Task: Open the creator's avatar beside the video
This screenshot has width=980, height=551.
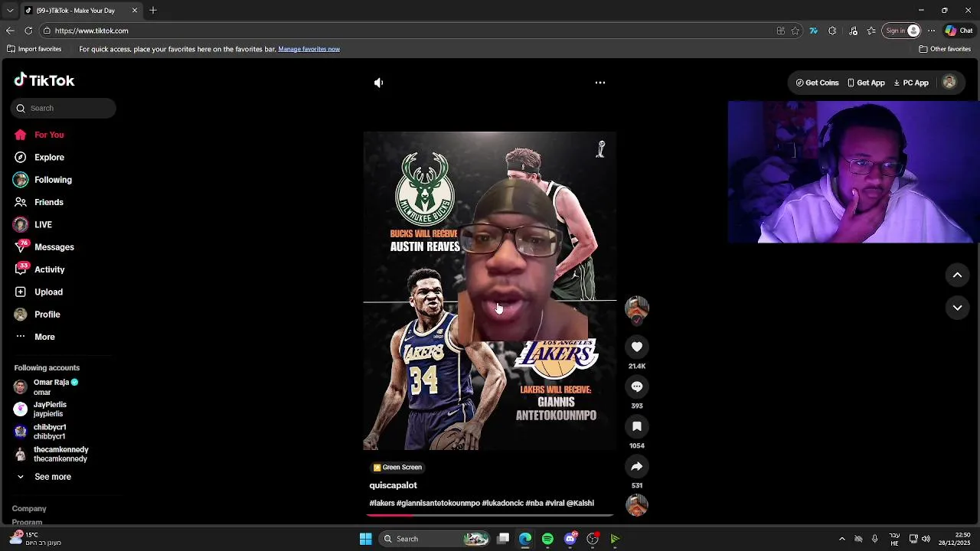Action: point(637,308)
